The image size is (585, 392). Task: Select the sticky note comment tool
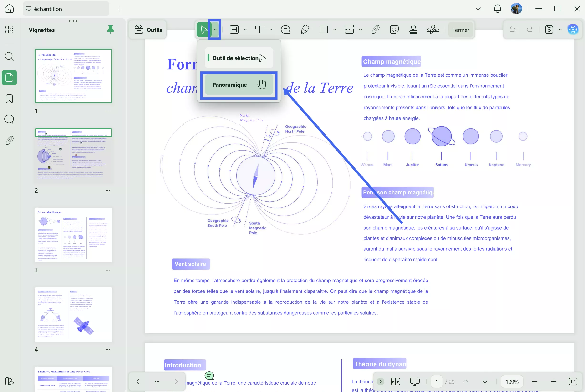click(x=285, y=30)
